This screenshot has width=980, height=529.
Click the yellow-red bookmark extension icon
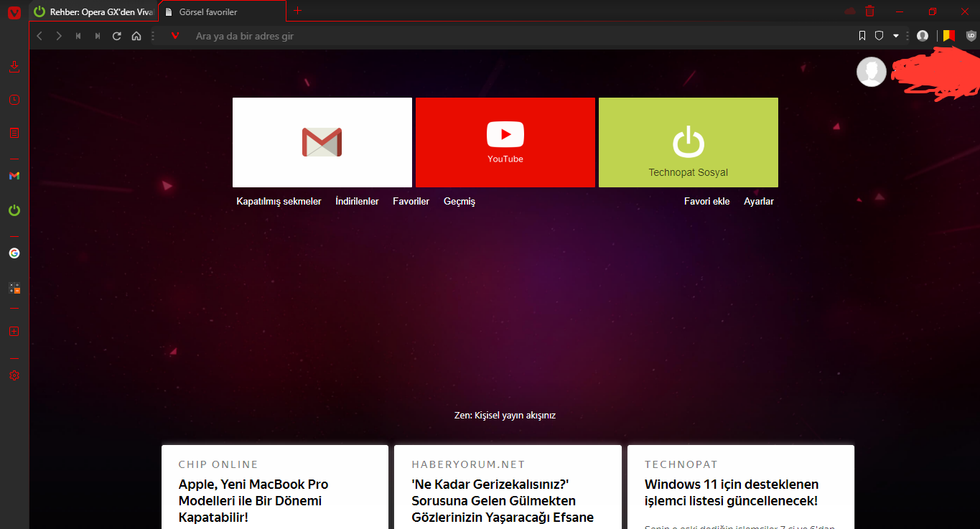click(x=948, y=35)
